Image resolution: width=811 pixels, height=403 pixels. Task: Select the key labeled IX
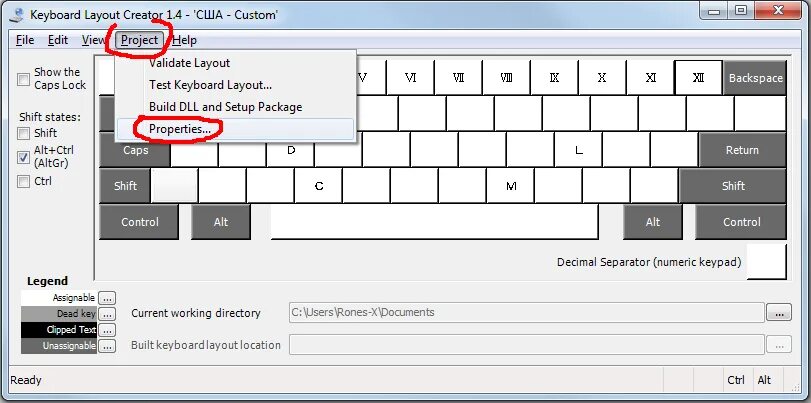554,78
